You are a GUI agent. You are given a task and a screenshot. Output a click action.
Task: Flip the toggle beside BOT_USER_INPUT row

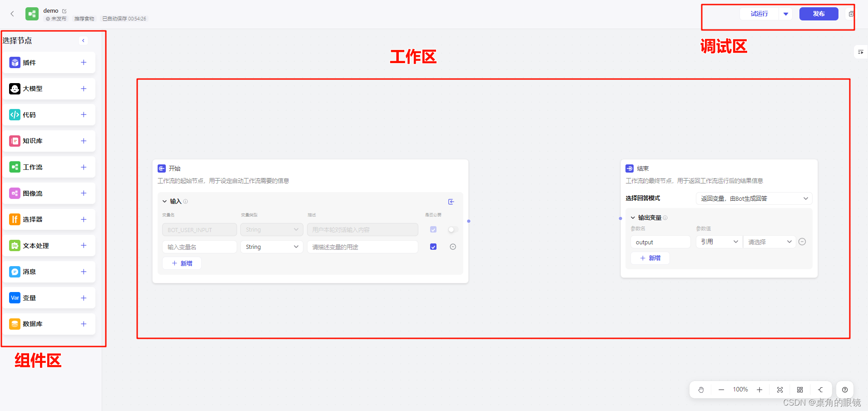(x=452, y=229)
